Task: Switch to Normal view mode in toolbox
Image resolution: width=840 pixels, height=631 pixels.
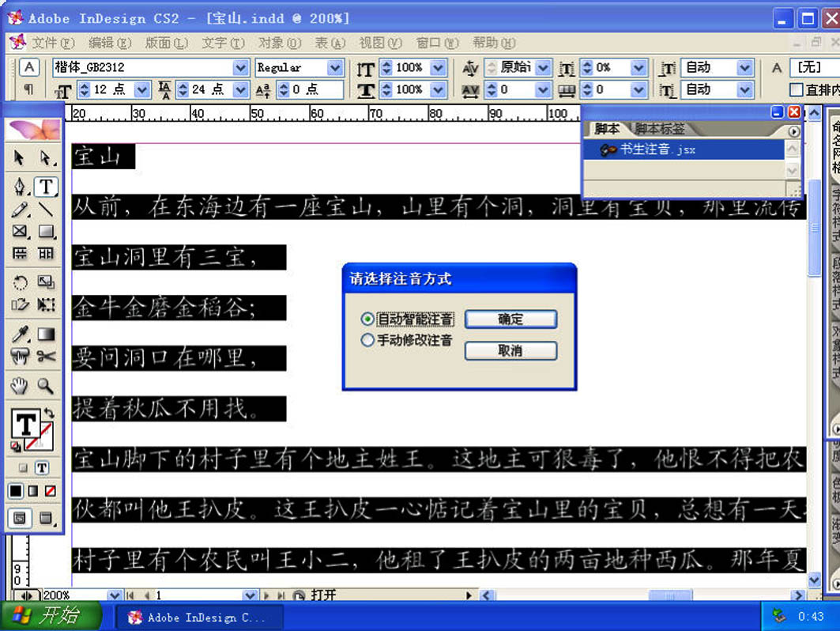Action: coord(20,518)
